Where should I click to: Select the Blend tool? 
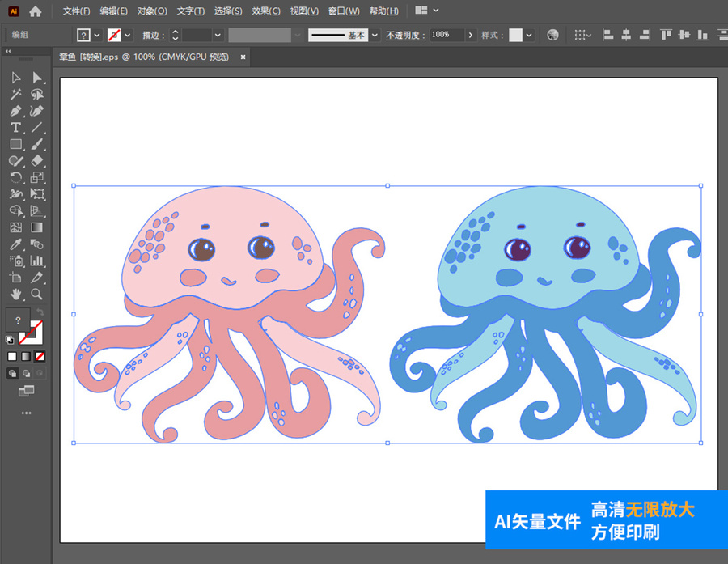[36, 244]
